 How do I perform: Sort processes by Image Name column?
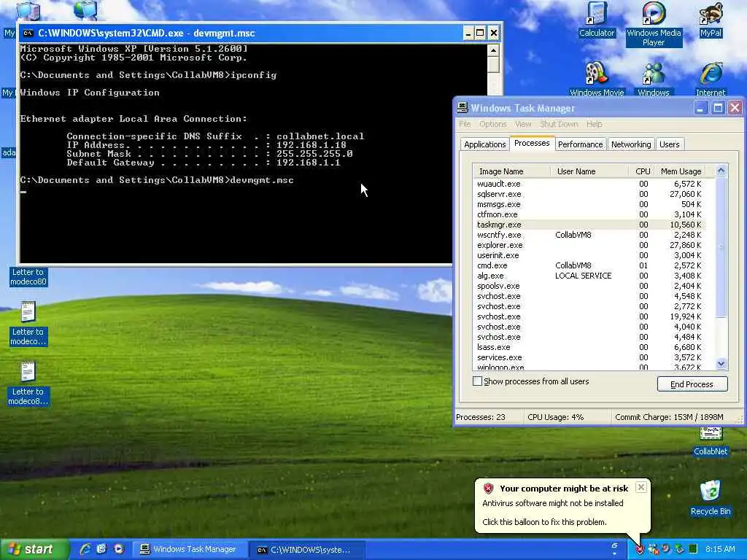511,171
